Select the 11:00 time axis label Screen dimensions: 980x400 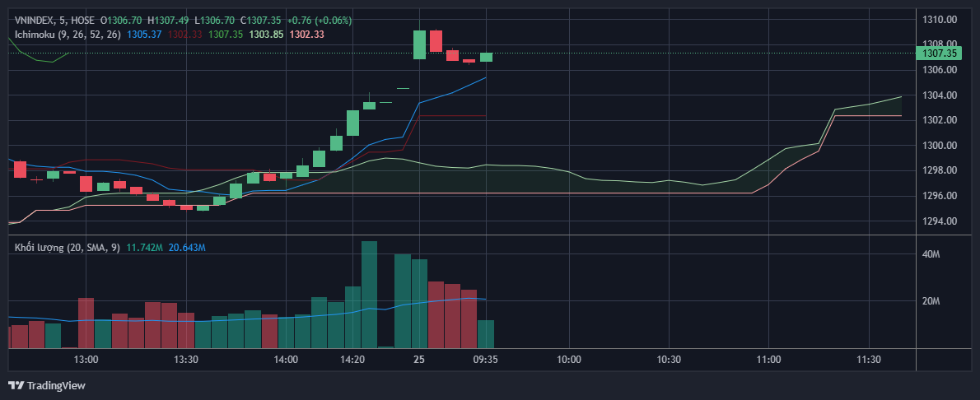(x=768, y=360)
